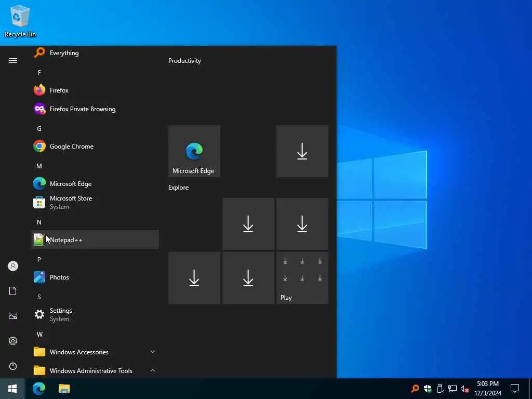Open Windows Security tray icon
This screenshot has height=399, width=532.
pos(428,389)
